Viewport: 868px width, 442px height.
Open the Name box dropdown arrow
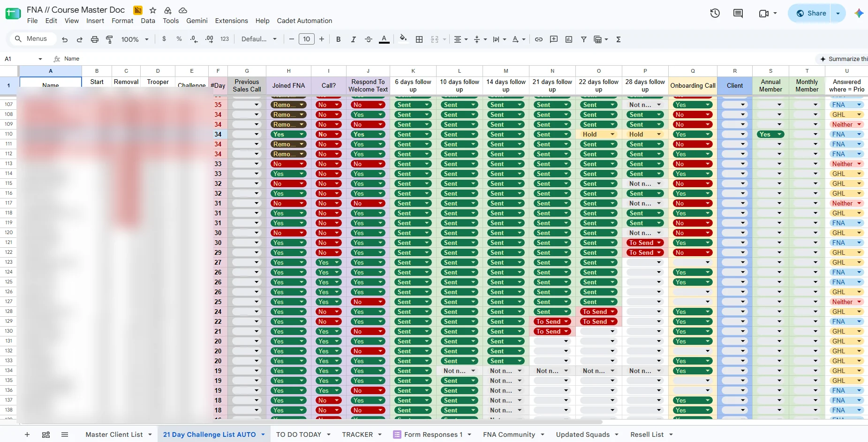coord(40,59)
